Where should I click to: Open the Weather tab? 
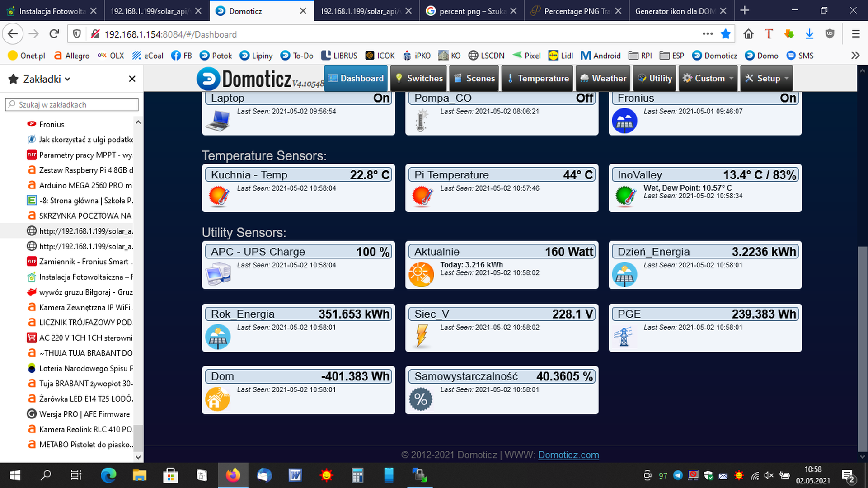[603, 78]
